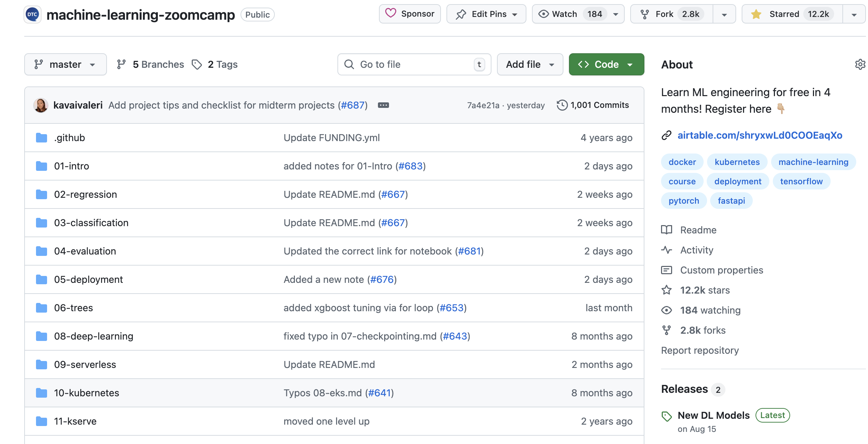Viewport: 868px width, 444px height.
Task: Click the Report repository link
Action: coord(699,350)
